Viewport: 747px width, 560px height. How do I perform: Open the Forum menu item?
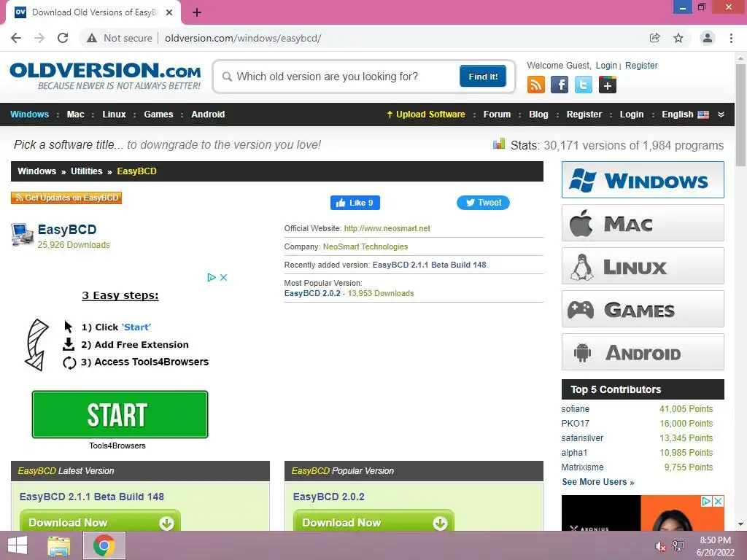click(x=497, y=114)
